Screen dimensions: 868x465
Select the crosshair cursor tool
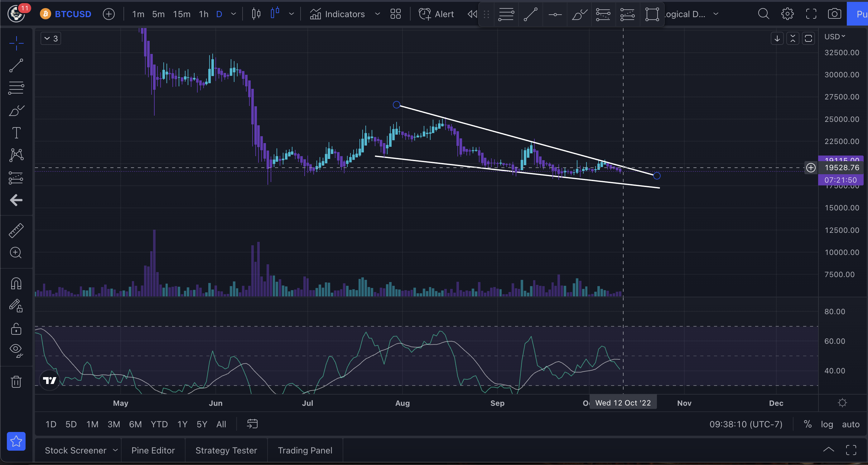(x=16, y=43)
